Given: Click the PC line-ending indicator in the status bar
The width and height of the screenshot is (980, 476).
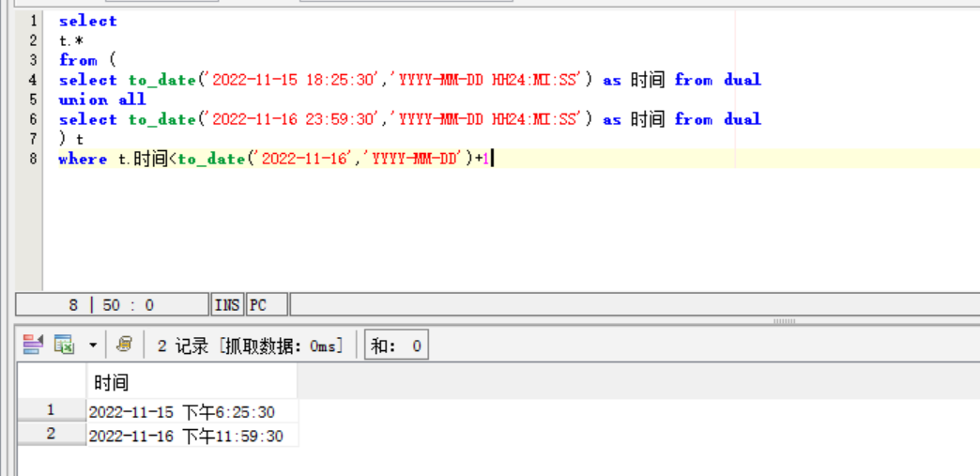Looking at the screenshot, I should [267, 305].
